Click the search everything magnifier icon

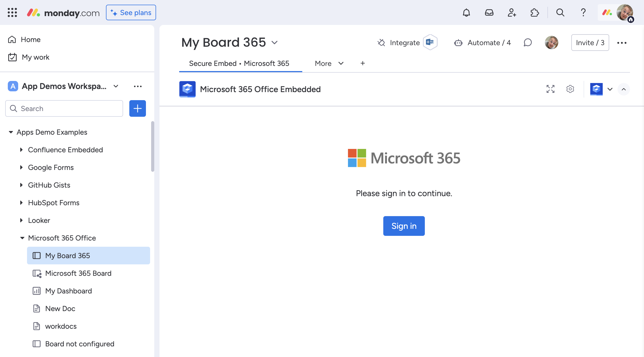560,12
